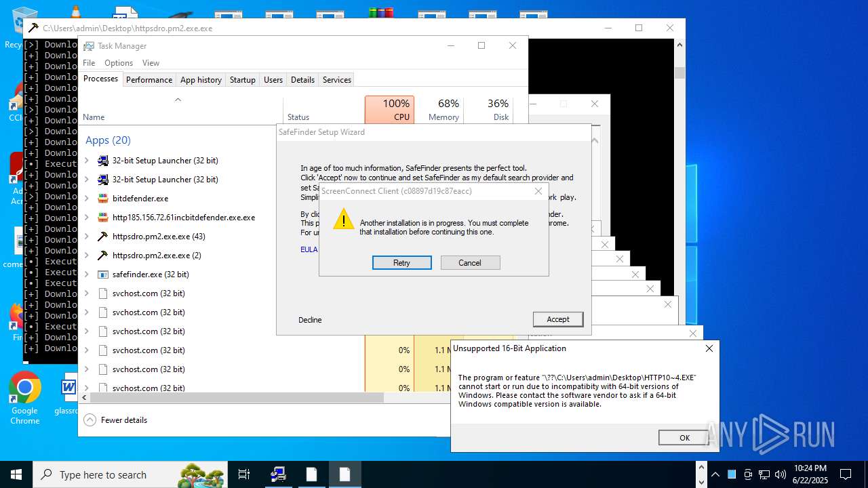The height and width of the screenshot is (488, 868).
Task: Expand the httpsdro.pm2.exe.exe (2) group
Action: pos(86,256)
